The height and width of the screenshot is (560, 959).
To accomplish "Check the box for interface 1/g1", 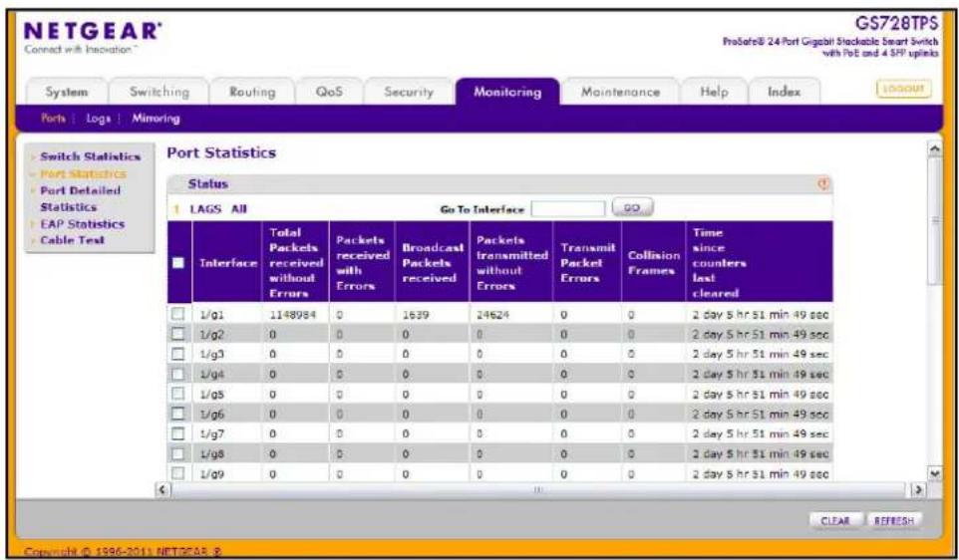I will pos(178,314).
